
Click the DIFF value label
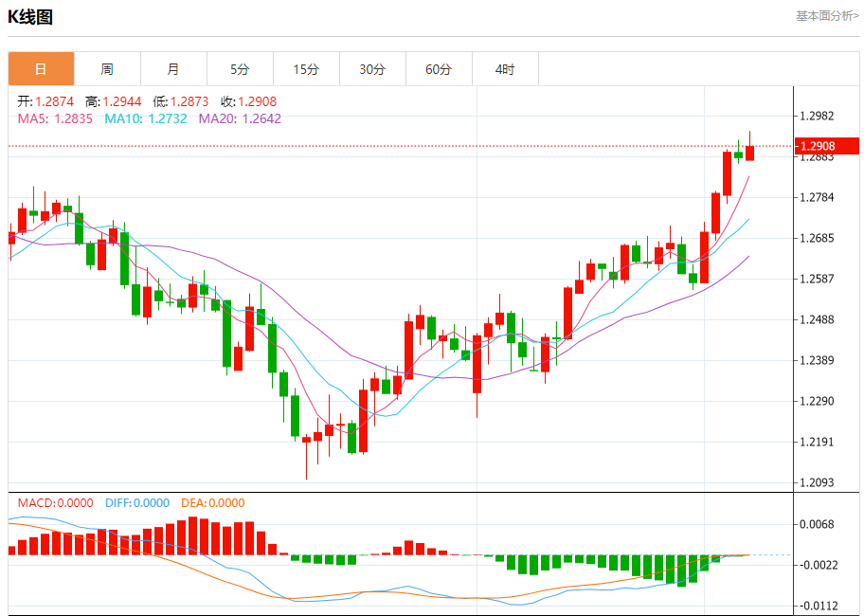point(137,503)
